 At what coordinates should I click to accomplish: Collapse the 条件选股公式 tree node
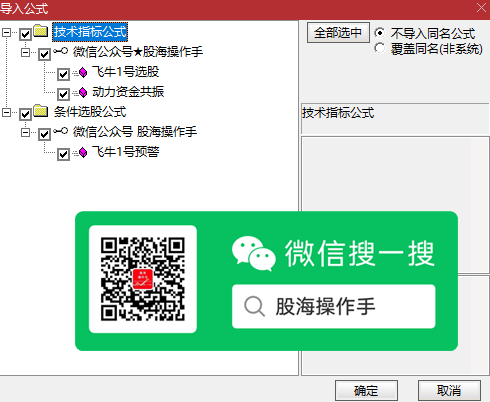pos(6,113)
